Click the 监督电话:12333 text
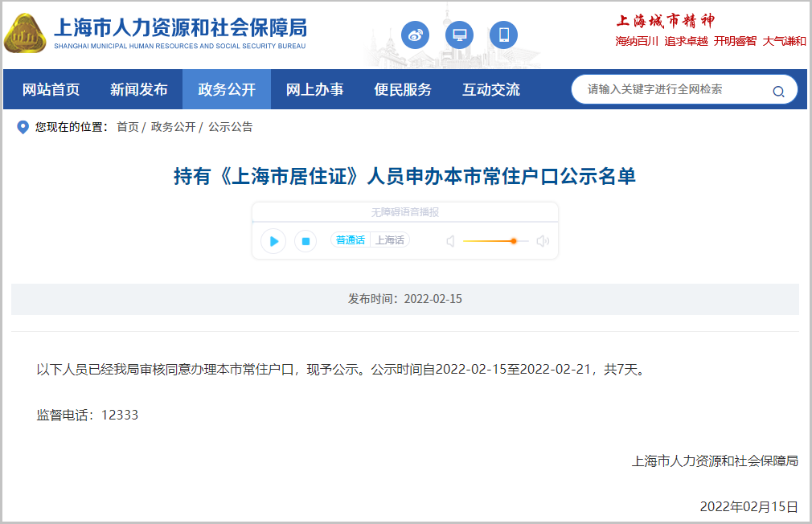The width and height of the screenshot is (812, 524). [88, 415]
